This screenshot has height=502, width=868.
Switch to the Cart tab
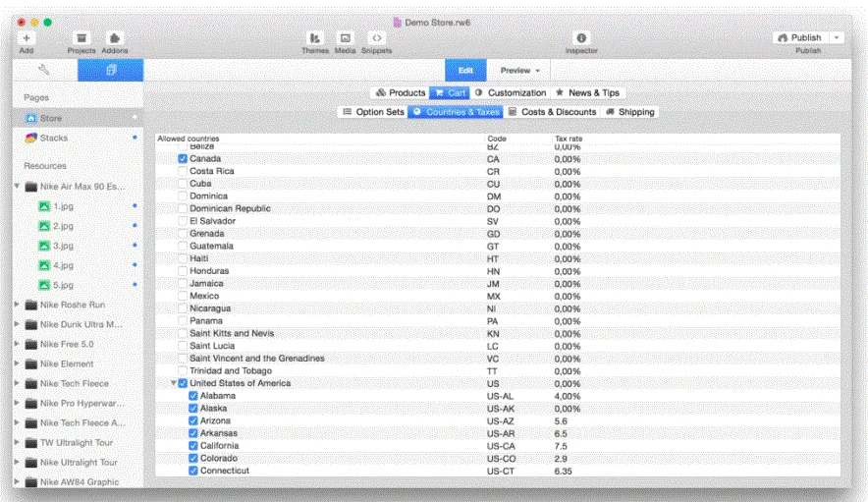pyautogui.click(x=450, y=93)
